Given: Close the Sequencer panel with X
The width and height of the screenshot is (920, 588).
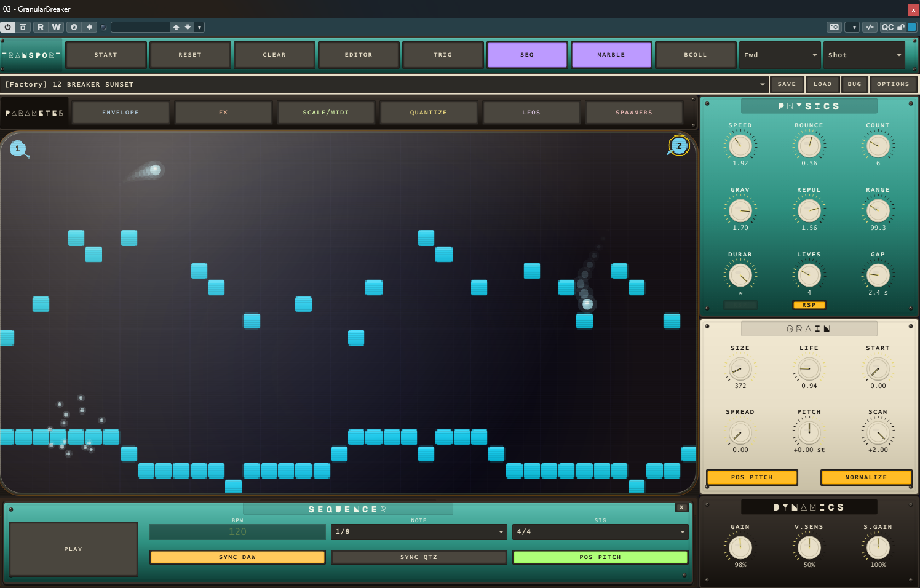Looking at the screenshot, I should coord(681,507).
